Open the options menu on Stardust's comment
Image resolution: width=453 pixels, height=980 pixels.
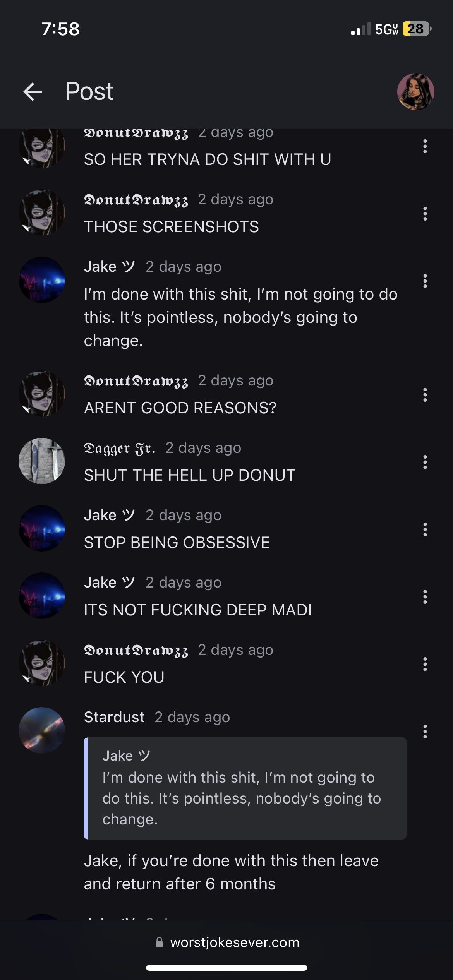pos(425,732)
